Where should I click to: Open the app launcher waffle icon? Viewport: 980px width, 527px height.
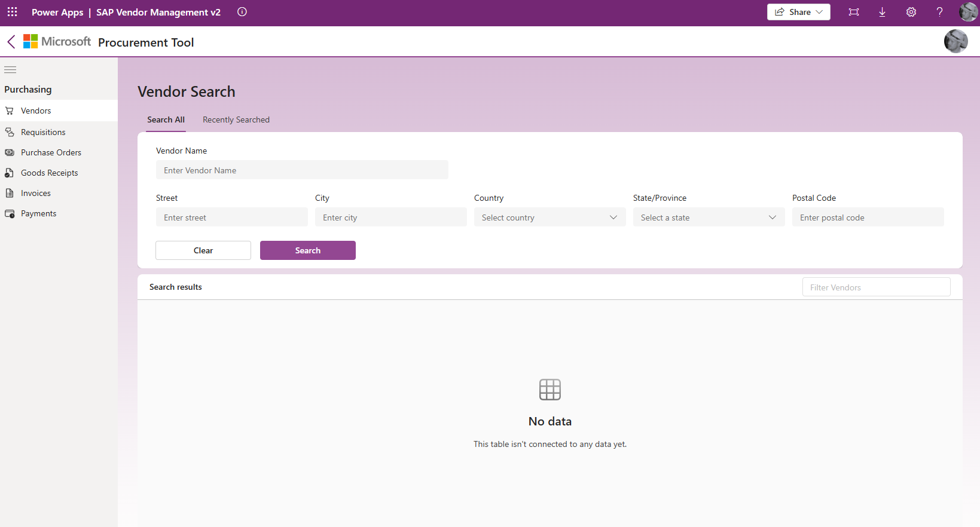point(12,12)
